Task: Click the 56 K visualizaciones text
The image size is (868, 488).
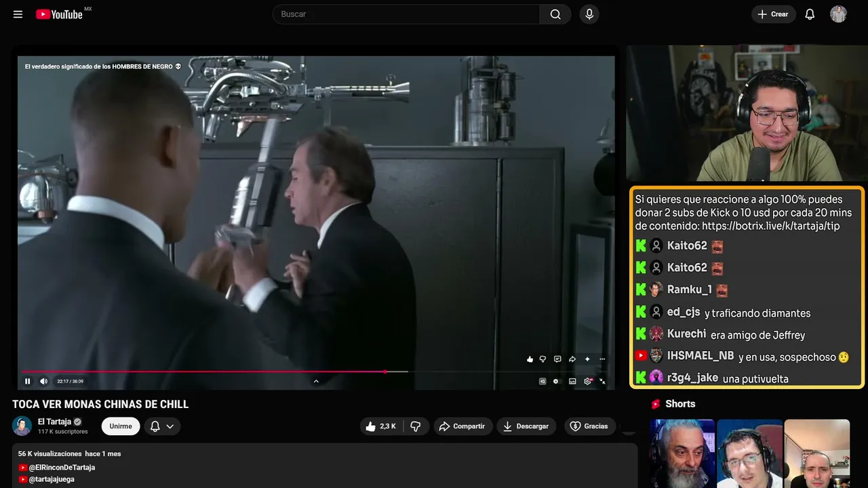Action: coord(50,453)
